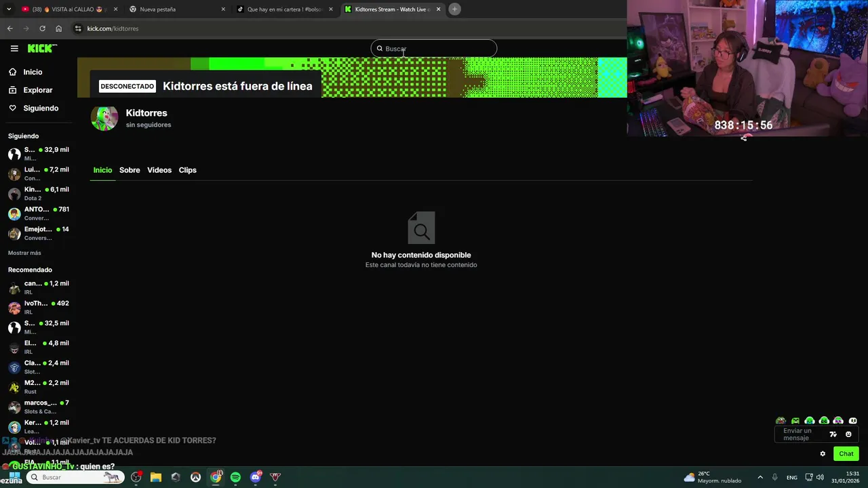Open followed channel Emejot... with 14 viewers

[39, 233]
